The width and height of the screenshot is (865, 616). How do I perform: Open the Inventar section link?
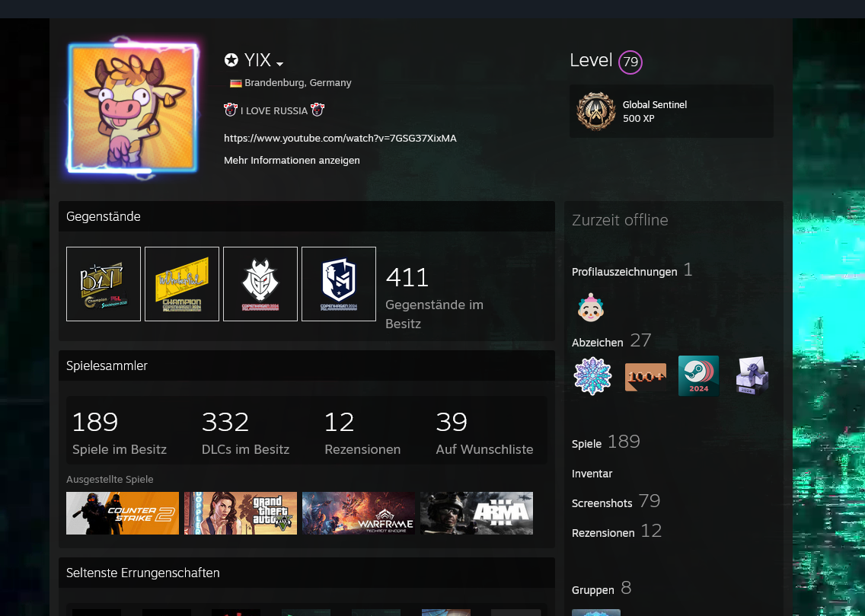pos(592,474)
